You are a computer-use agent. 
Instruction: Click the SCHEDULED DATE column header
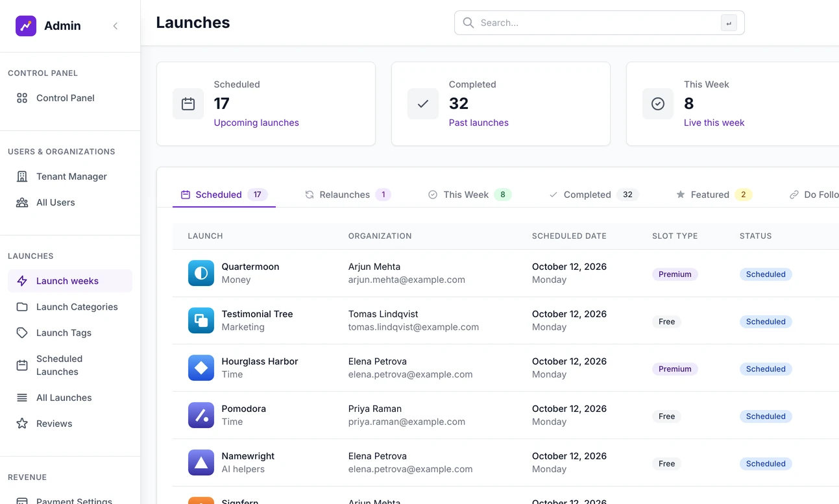point(569,236)
